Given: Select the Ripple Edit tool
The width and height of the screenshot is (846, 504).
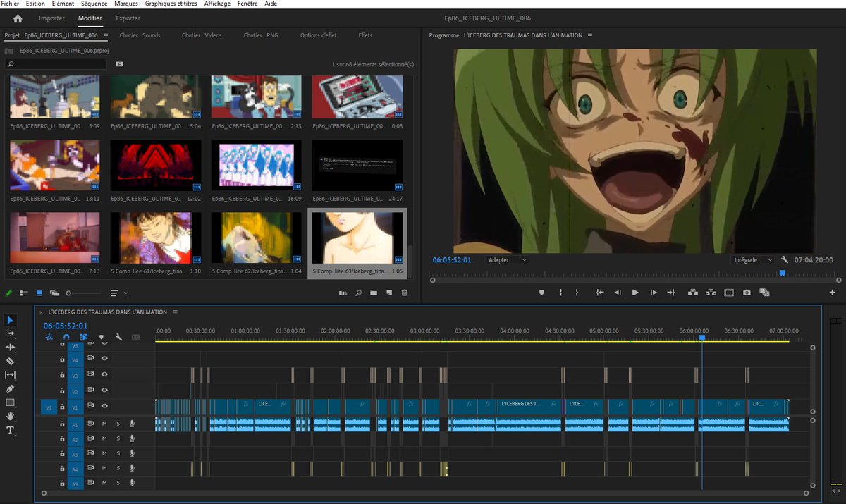Looking at the screenshot, I should [11, 348].
